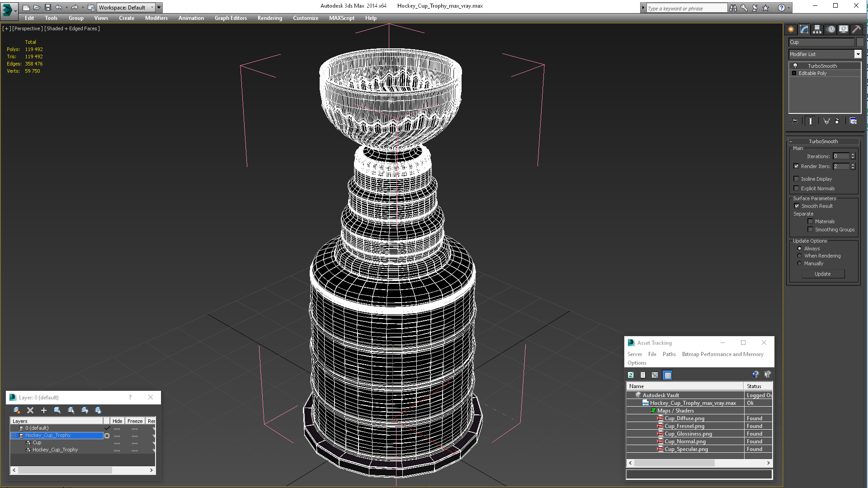Screen dimensions: 868x488
Task: Create new layer in Layer dialog
Action: [17, 410]
